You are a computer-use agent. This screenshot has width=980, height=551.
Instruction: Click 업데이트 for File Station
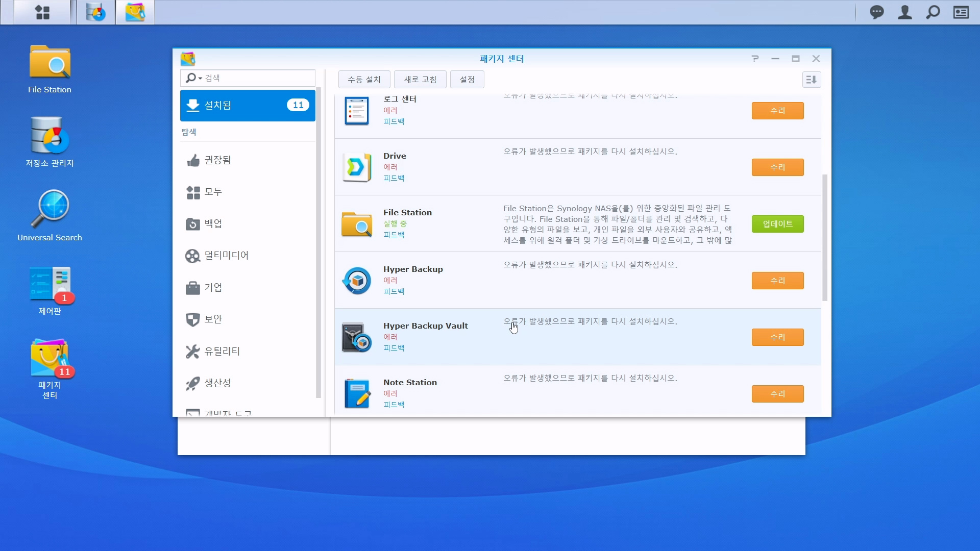(x=777, y=223)
